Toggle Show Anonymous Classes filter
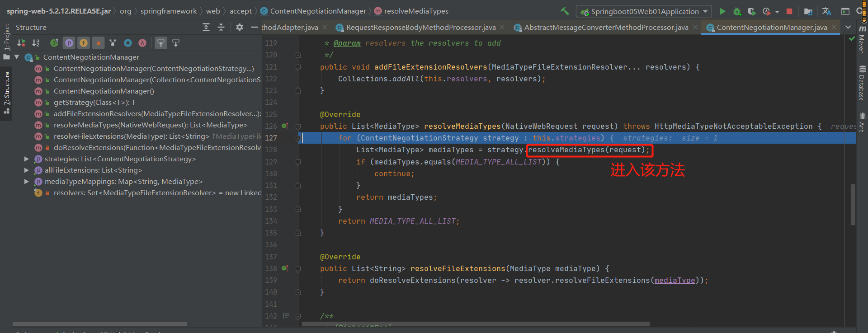868x333 pixels. pyautogui.click(x=128, y=43)
